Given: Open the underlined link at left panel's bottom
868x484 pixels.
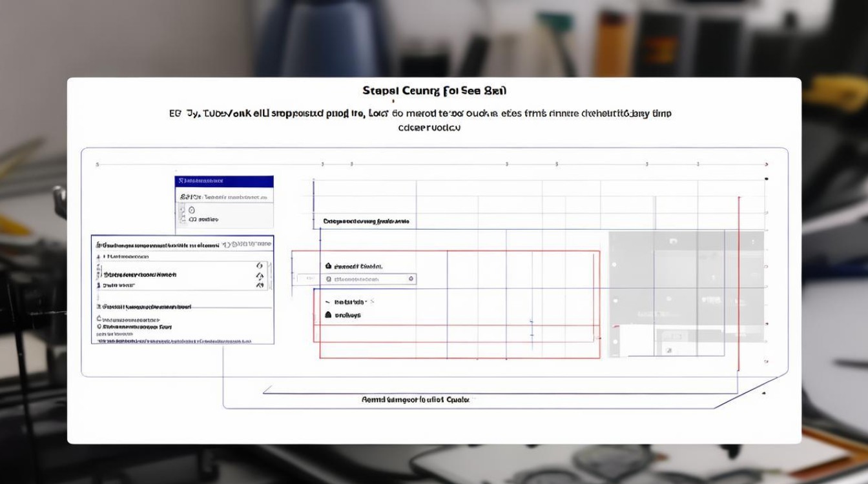Looking at the screenshot, I should pos(174,340).
